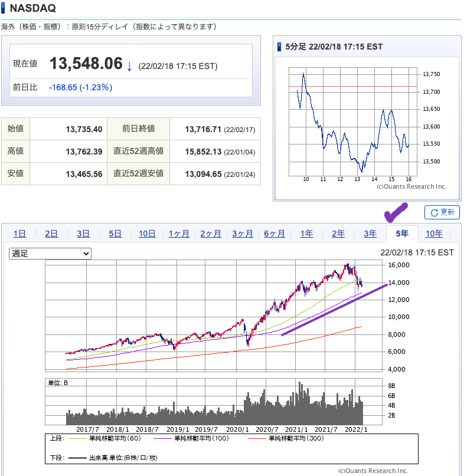
Task: Choose the 3ヶ月 period link
Action: click(x=243, y=234)
